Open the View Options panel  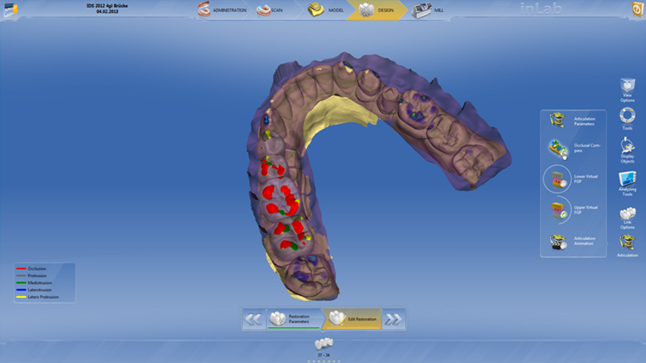(x=627, y=90)
